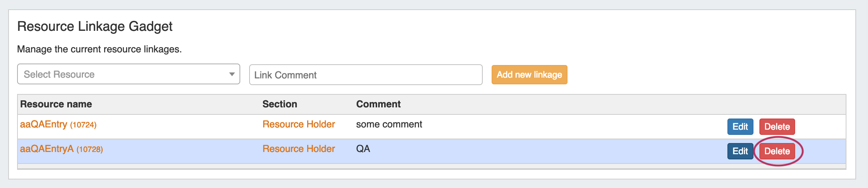Edit the aaQAEntryA linkage
The image size is (868, 188).
coord(740,151)
